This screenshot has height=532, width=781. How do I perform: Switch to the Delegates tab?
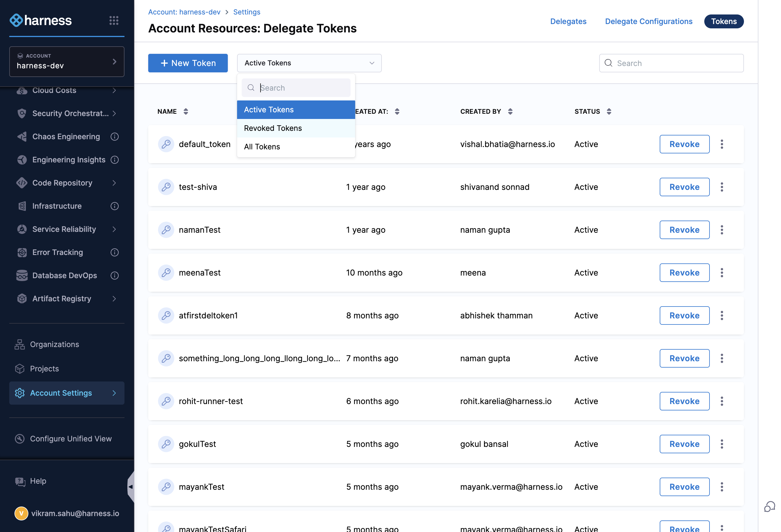(568, 21)
